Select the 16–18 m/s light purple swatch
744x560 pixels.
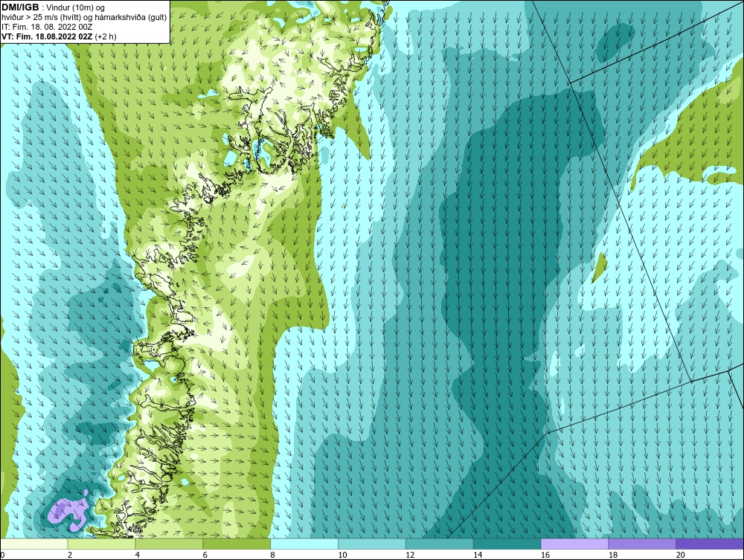[x=574, y=544]
